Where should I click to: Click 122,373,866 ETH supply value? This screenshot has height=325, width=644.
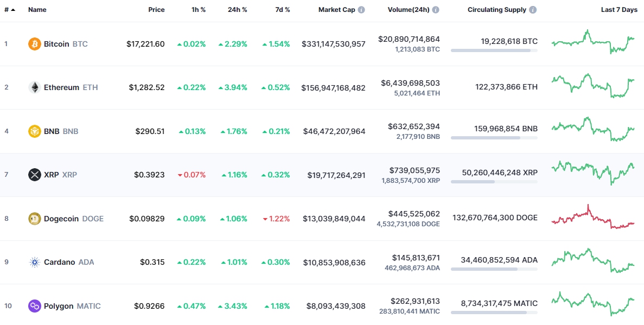pos(506,87)
